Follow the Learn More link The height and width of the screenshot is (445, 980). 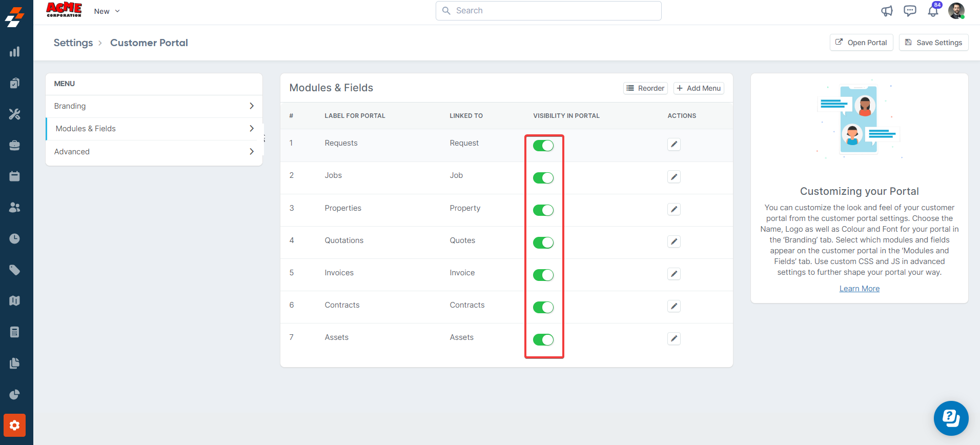[x=859, y=289]
